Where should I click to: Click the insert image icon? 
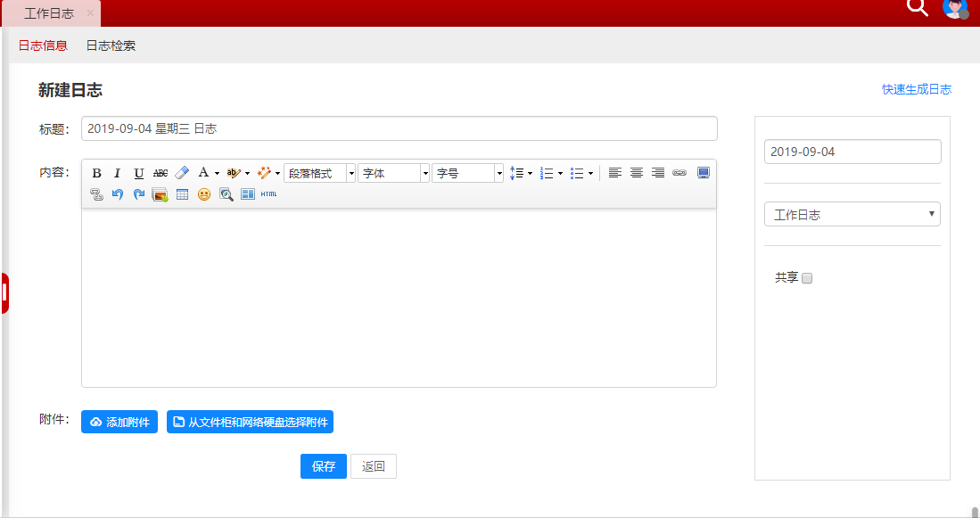click(x=161, y=194)
